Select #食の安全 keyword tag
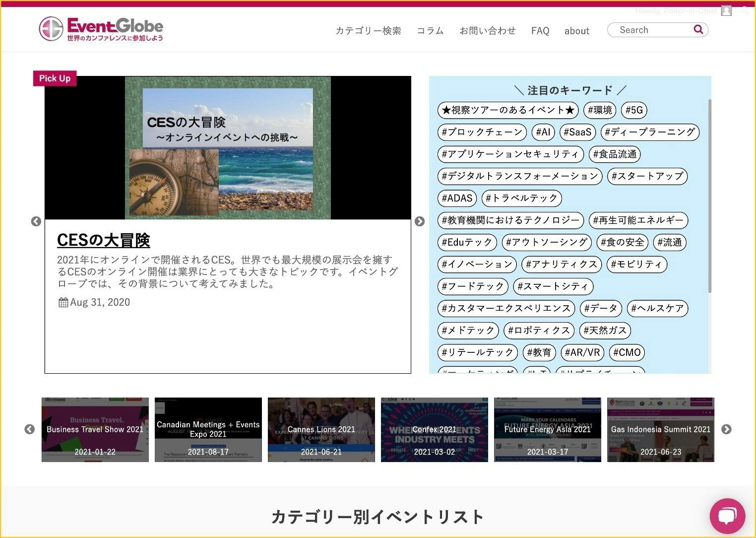 click(623, 243)
